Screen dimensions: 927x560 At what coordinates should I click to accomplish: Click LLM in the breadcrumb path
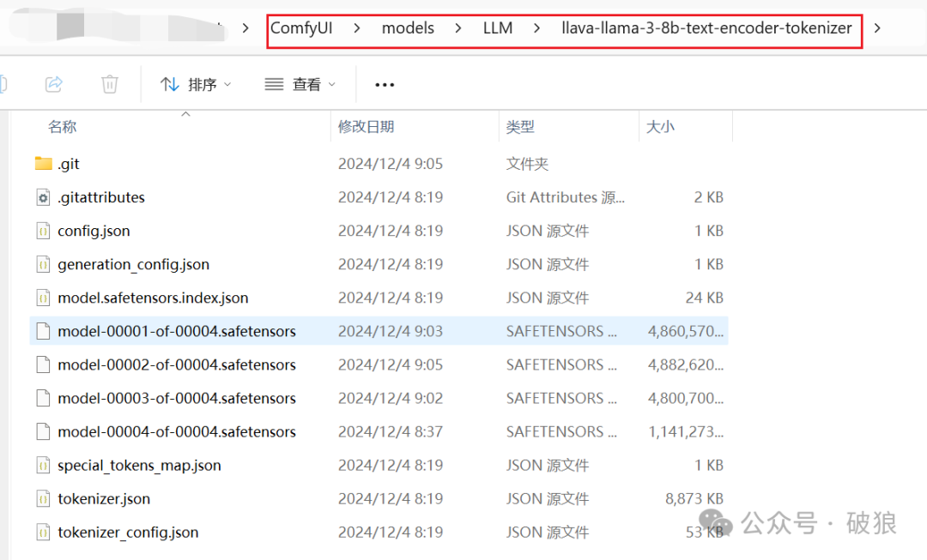498,27
